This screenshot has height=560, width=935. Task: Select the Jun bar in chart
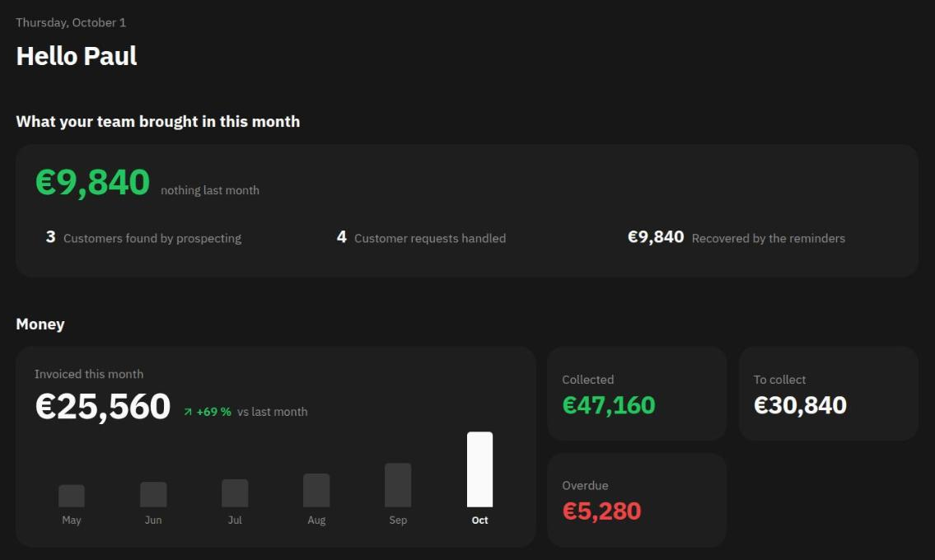pyautogui.click(x=153, y=494)
